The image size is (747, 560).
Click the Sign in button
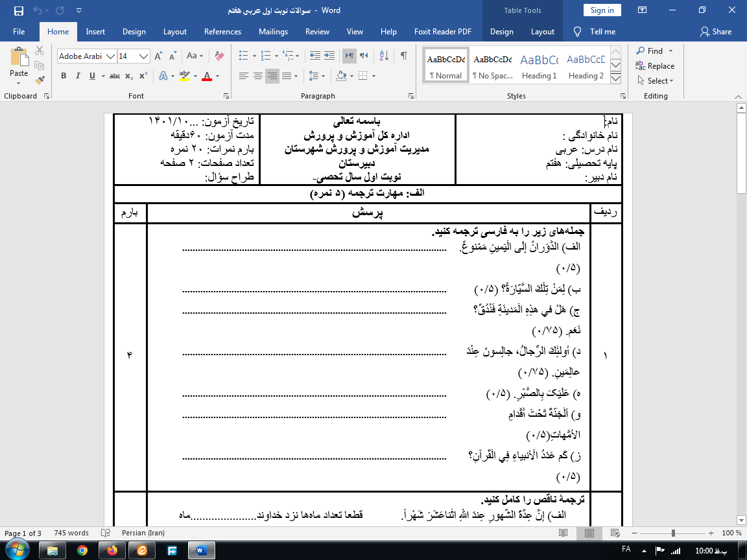602,10
